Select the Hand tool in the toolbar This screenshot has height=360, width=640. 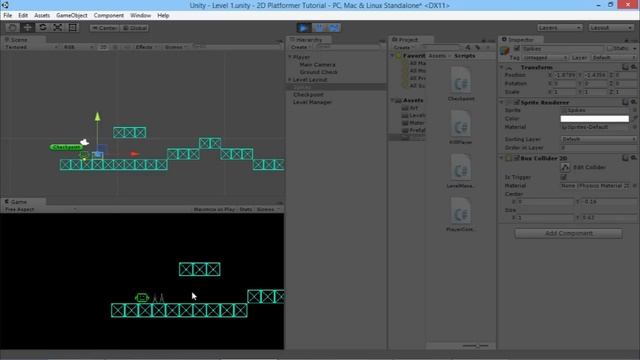pyautogui.click(x=12, y=28)
